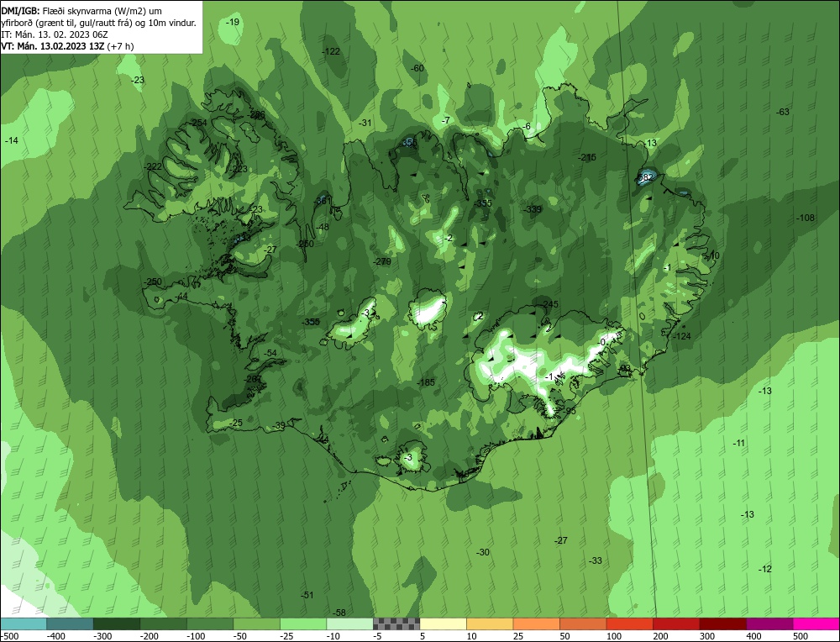Click the '-582' value on the map
This screenshot has height=642, width=840.
(644, 176)
